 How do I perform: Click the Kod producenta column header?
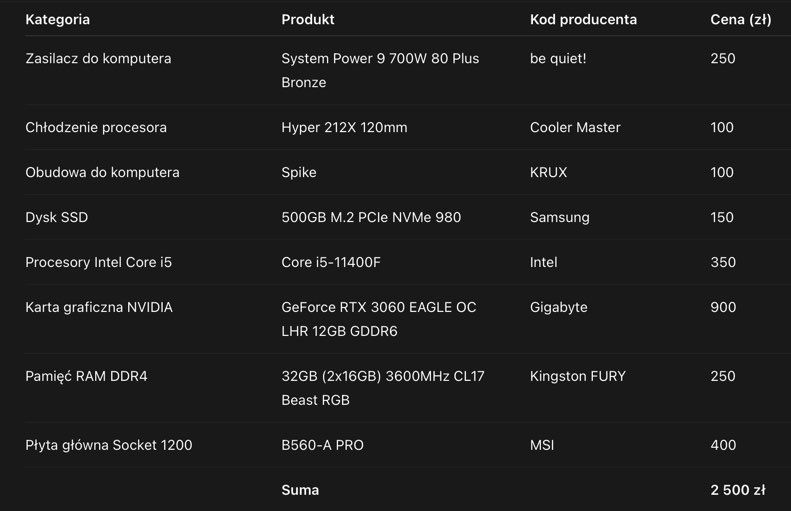click(583, 20)
